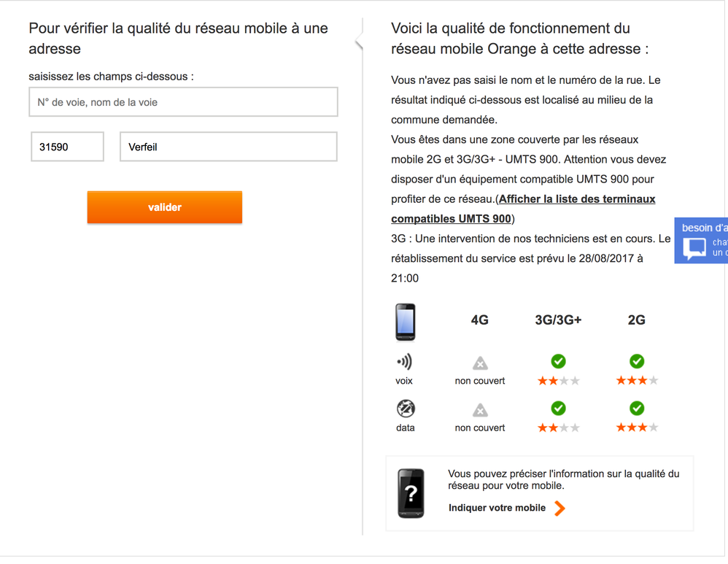Click the smartphone icon above voix
Viewport: 728px width, 564px height.
[x=406, y=322]
